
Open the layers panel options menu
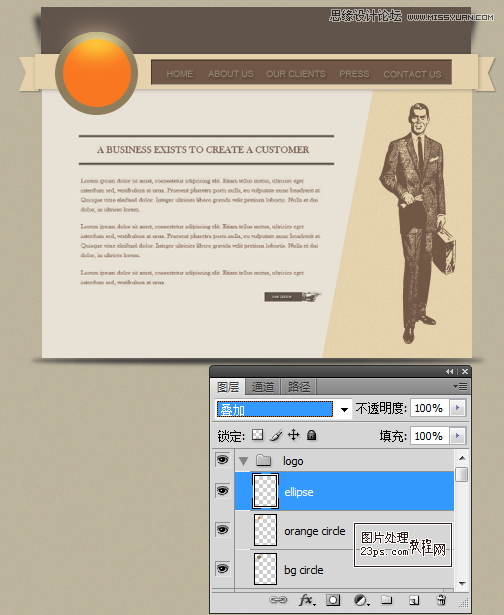point(460,386)
